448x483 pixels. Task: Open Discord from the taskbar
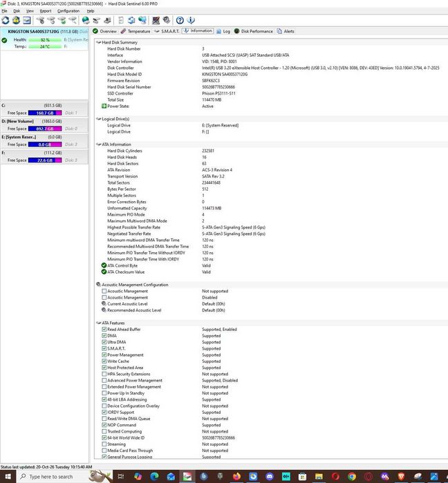(270, 477)
